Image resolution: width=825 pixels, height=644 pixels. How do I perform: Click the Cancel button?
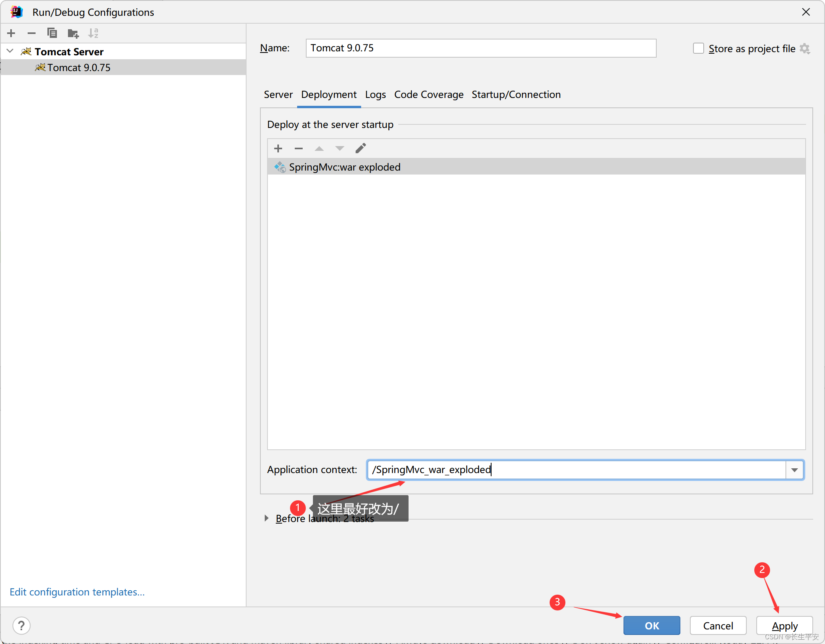[x=718, y=625]
